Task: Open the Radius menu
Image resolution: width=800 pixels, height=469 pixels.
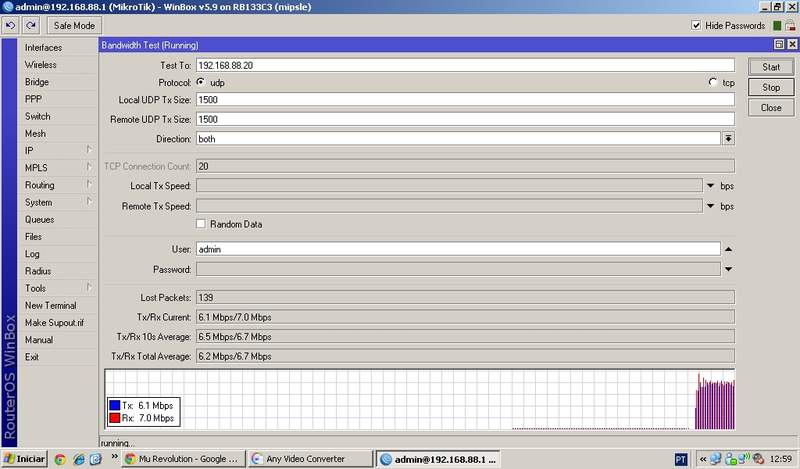Action: coord(38,271)
